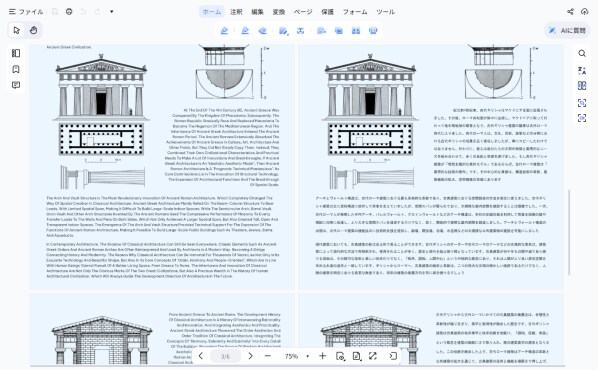Open the view mode options icon
The image size is (598, 370).
340,356
